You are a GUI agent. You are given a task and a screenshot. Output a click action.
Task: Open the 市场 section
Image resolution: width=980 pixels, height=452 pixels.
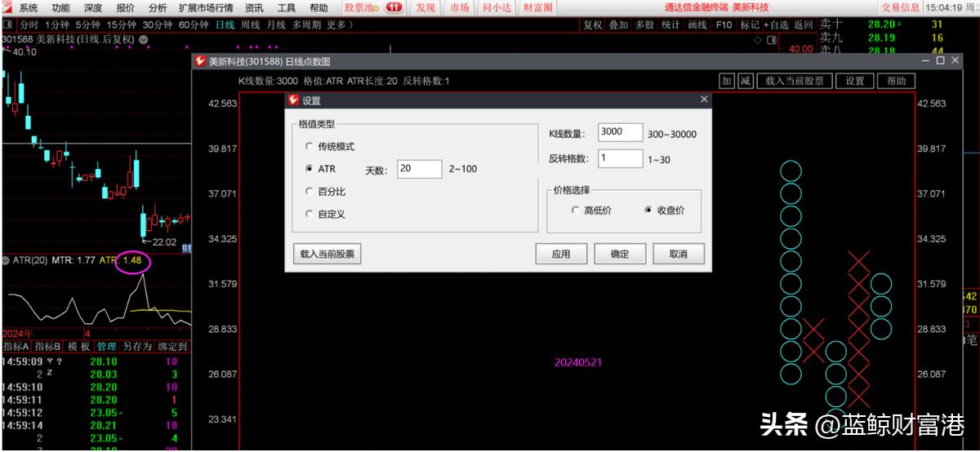coord(460,7)
